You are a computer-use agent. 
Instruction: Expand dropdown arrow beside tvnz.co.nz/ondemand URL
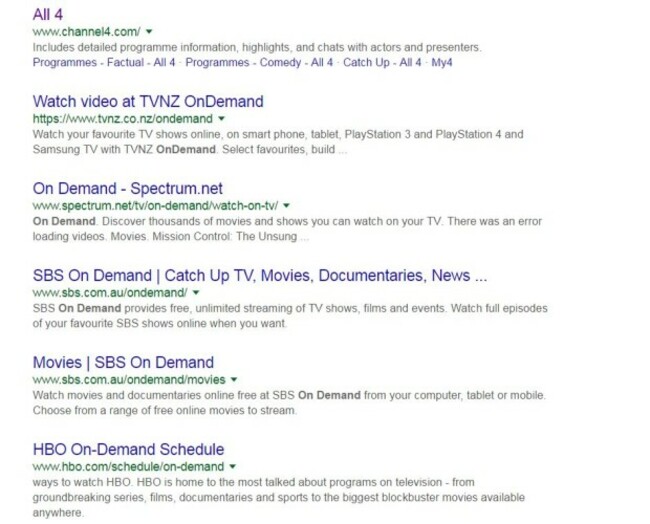click(x=221, y=119)
